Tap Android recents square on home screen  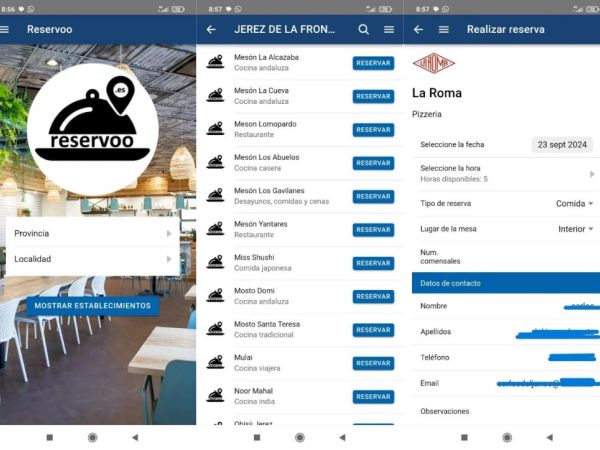click(x=50, y=437)
